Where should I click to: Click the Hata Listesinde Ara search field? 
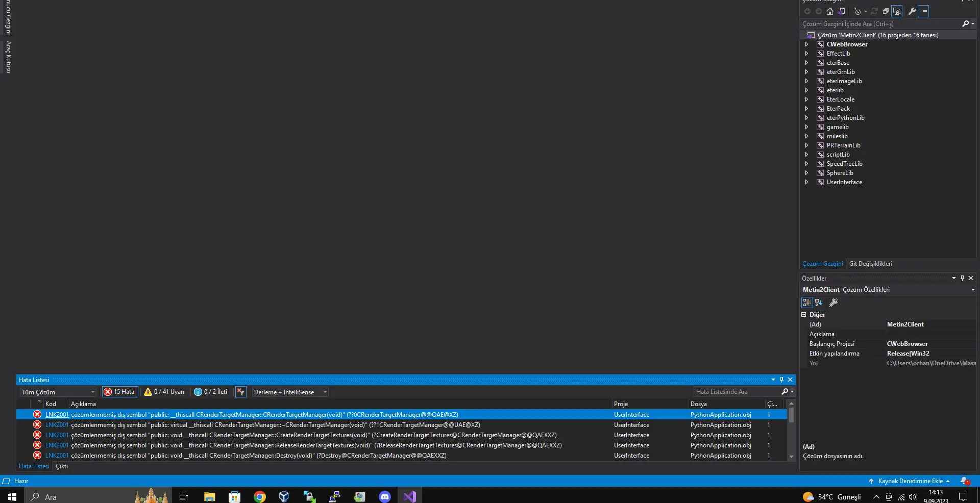pos(737,392)
